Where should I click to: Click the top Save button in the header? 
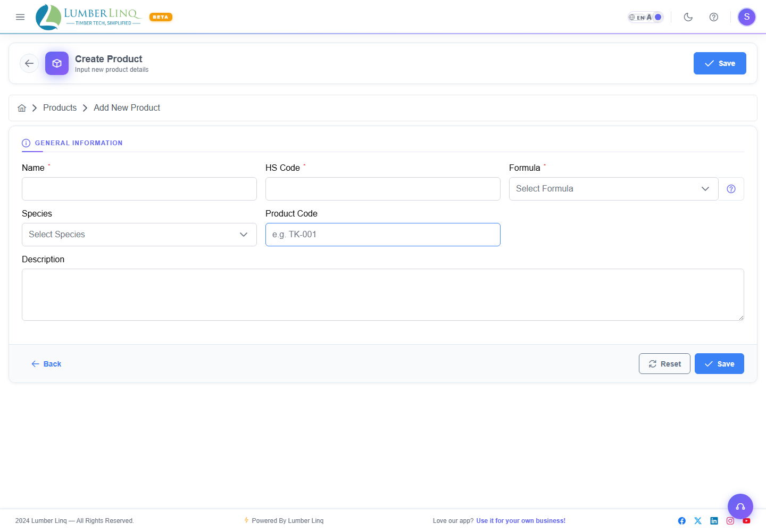click(x=720, y=63)
